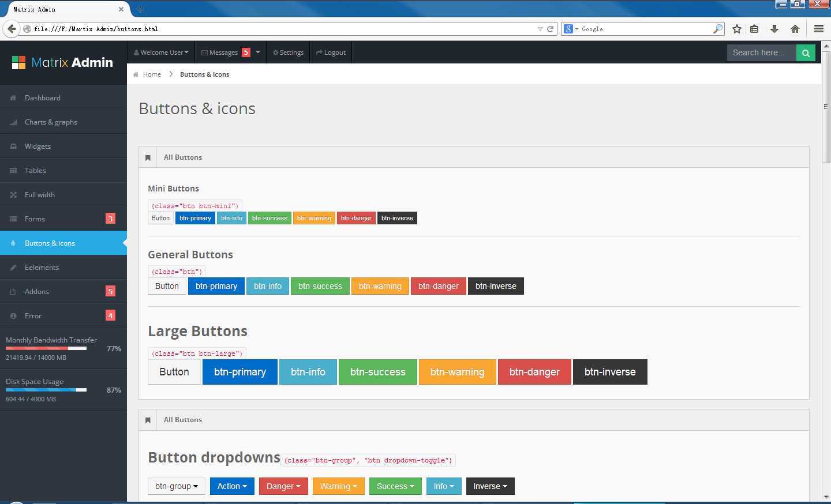Click the red 5 badge on Messages
Image resolution: width=831 pixels, height=504 pixels.
click(x=246, y=52)
